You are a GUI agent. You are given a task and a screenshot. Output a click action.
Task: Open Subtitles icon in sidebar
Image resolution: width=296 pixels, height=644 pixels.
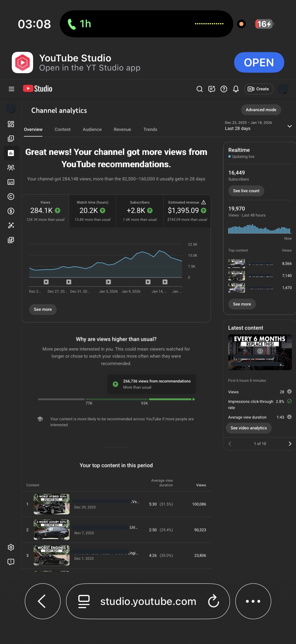pyautogui.click(x=11, y=182)
